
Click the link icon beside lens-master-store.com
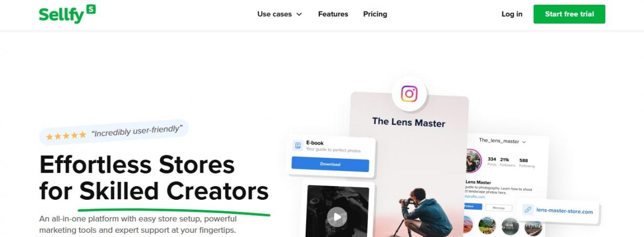528,211
